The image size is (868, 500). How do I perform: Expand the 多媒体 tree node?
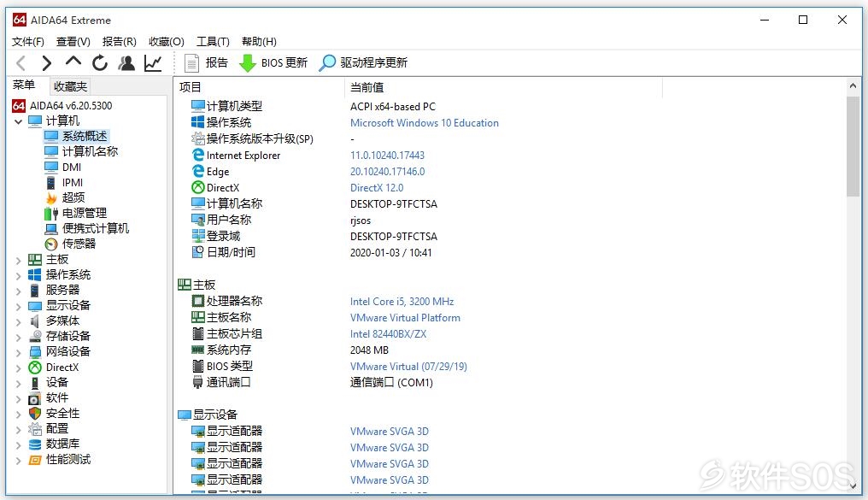pos(18,321)
